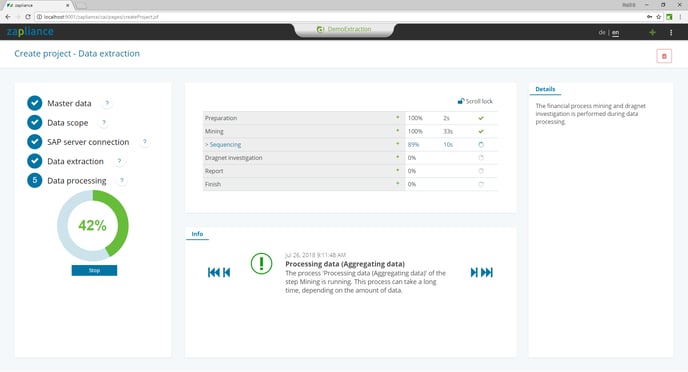Click the green plus add icon
The width and height of the screenshot is (688, 372).
[x=652, y=32]
